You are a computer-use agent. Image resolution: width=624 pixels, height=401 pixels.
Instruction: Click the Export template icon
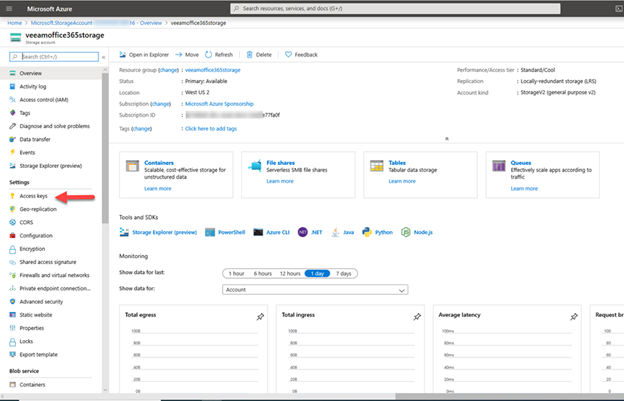pyautogui.click(x=12, y=354)
